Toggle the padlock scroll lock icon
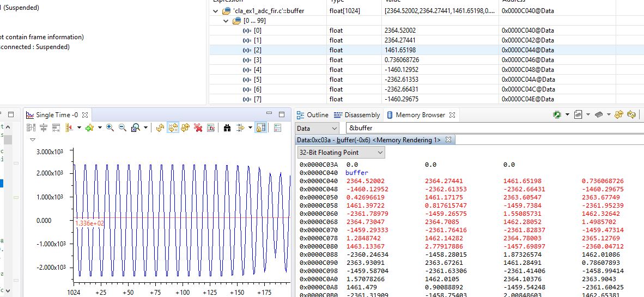This screenshot has width=644, height=297. [260, 128]
